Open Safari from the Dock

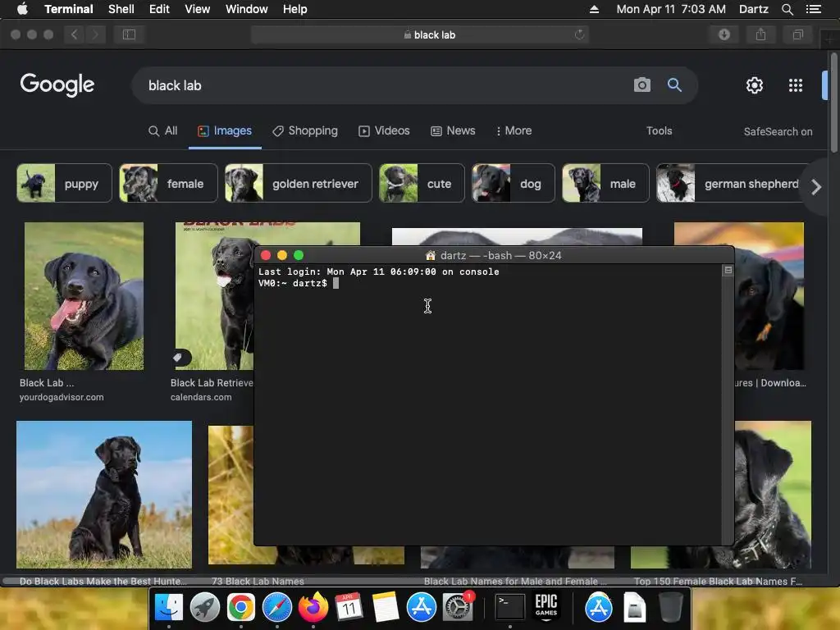point(277,607)
